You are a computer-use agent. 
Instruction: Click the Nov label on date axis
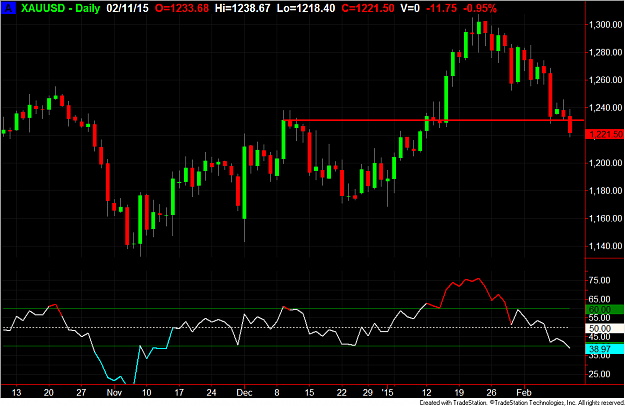point(114,392)
